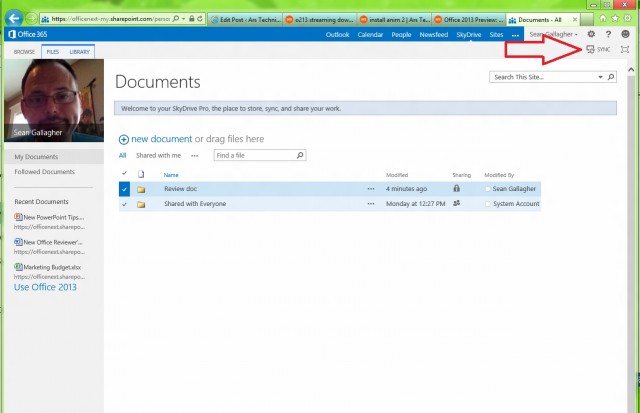Image resolution: width=640 pixels, height=413 pixels.
Task: Expand the top navigation ellipsis menu
Action: click(515, 36)
